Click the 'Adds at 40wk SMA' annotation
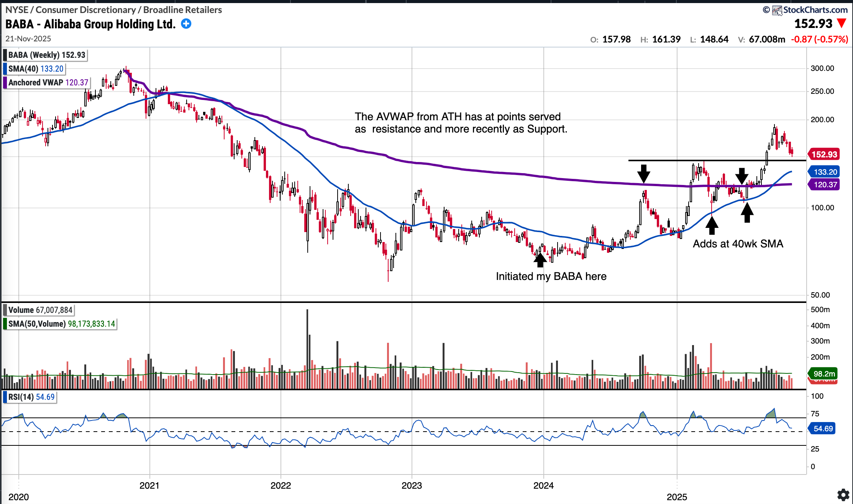This screenshot has height=504, width=853. click(738, 244)
